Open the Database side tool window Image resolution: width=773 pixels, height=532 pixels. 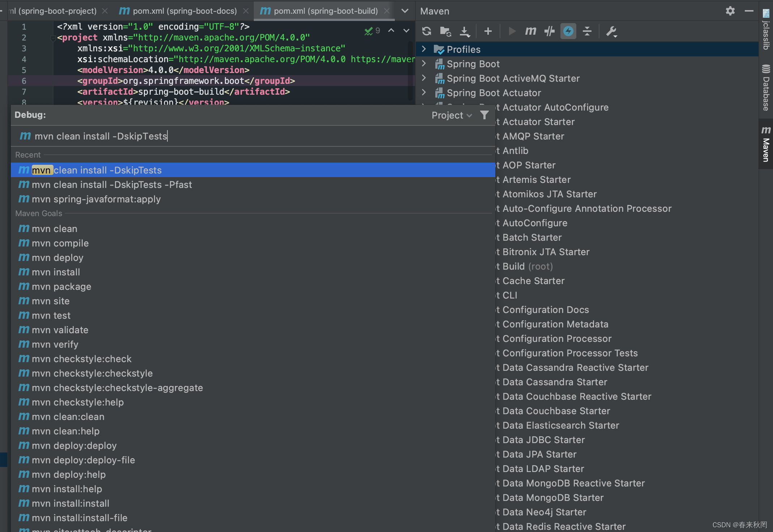tap(766, 88)
